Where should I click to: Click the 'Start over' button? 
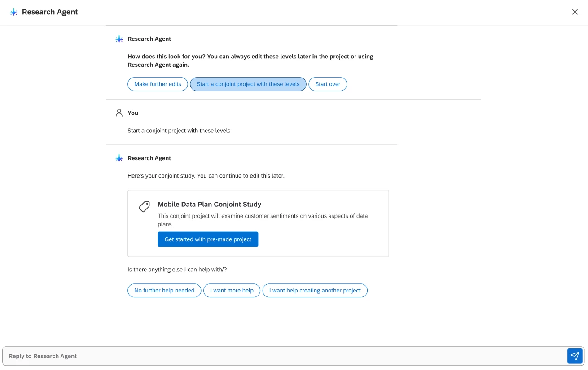tap(328, 84)
